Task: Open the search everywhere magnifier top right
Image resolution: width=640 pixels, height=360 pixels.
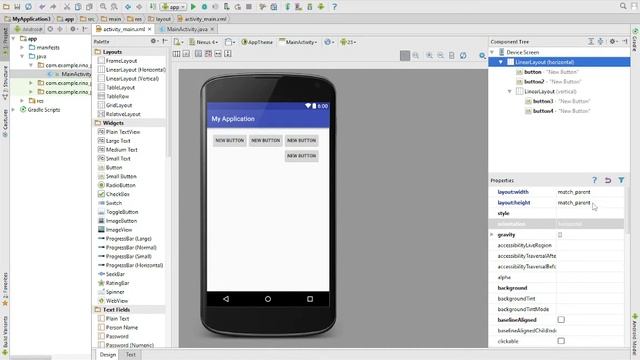Action: pos(623,6)
